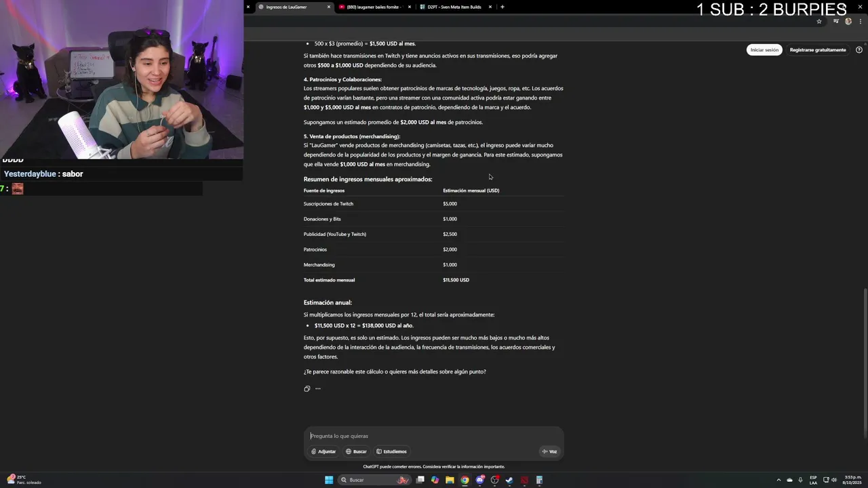Open the weather widget showing 25°C

pos(24,480)
